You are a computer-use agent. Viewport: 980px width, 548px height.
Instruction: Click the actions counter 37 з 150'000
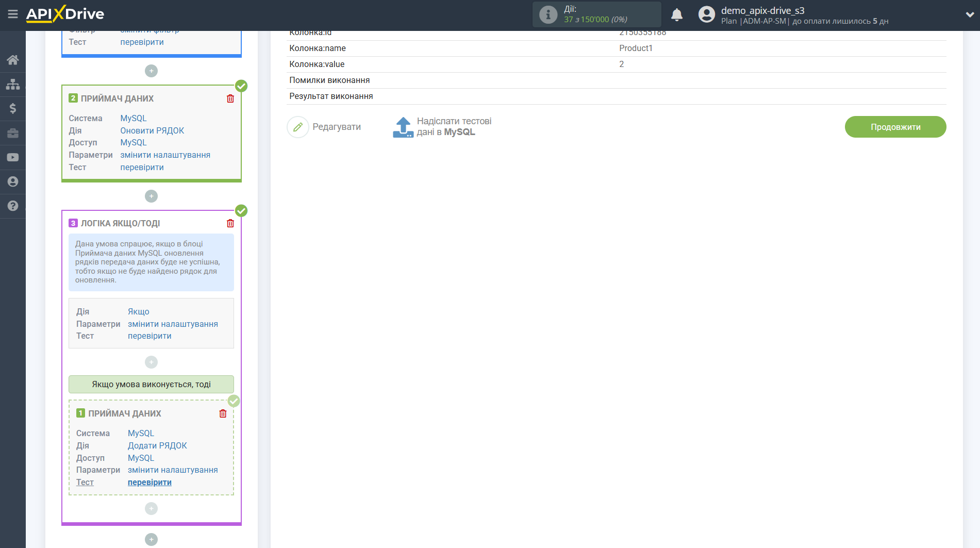[595, 20]
